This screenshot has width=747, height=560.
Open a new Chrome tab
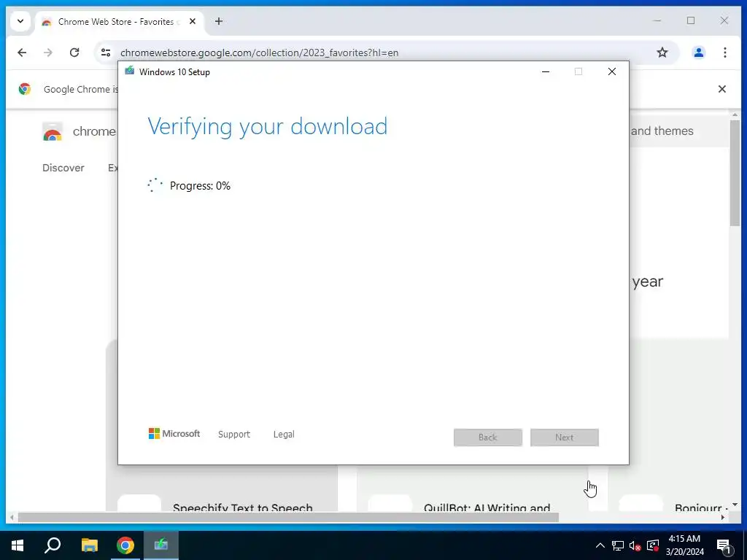click(219, 21)
